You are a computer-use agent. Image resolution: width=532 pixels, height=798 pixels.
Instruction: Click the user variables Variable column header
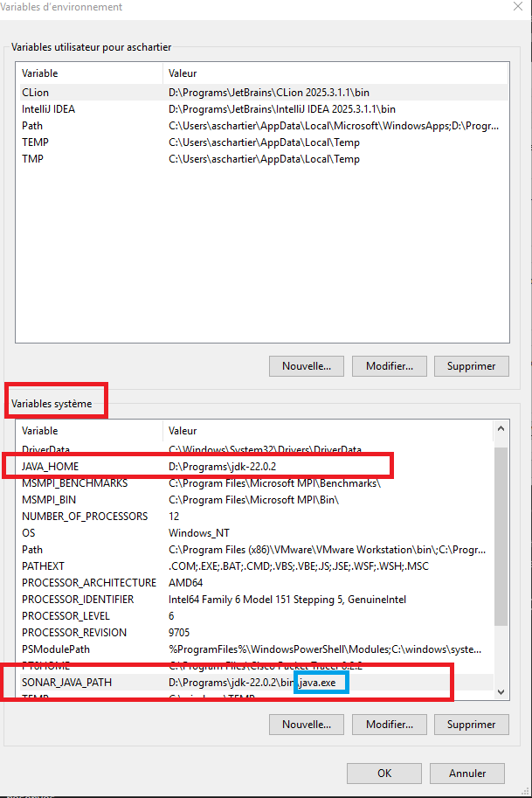[x=89, y=73]
